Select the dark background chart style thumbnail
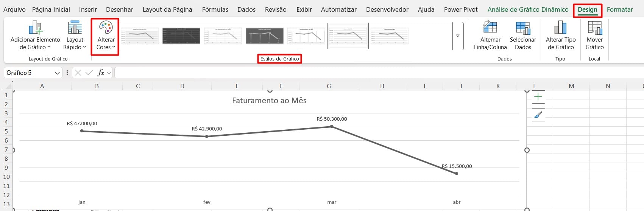This screenshot has height=211, width=644. pyautogui.click(x=181, y=36)
